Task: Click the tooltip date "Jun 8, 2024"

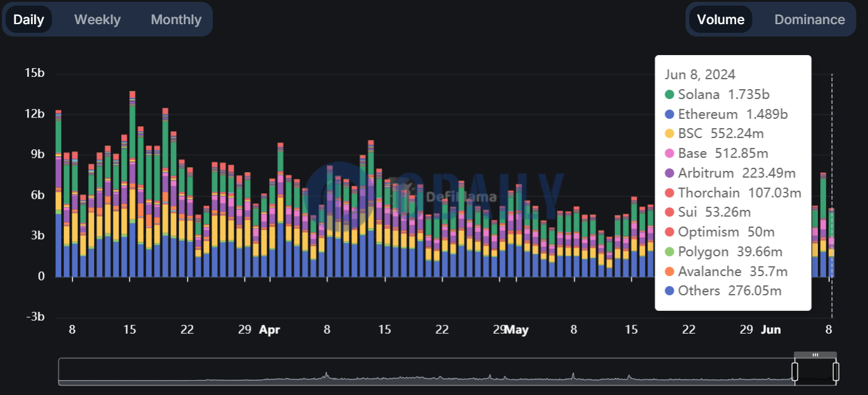Action: coord(700,75)
